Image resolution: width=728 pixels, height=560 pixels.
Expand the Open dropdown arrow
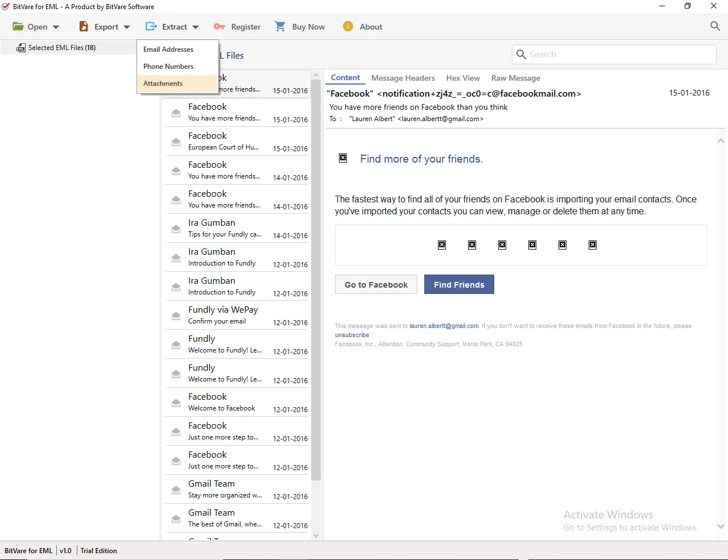coord(56,27)
